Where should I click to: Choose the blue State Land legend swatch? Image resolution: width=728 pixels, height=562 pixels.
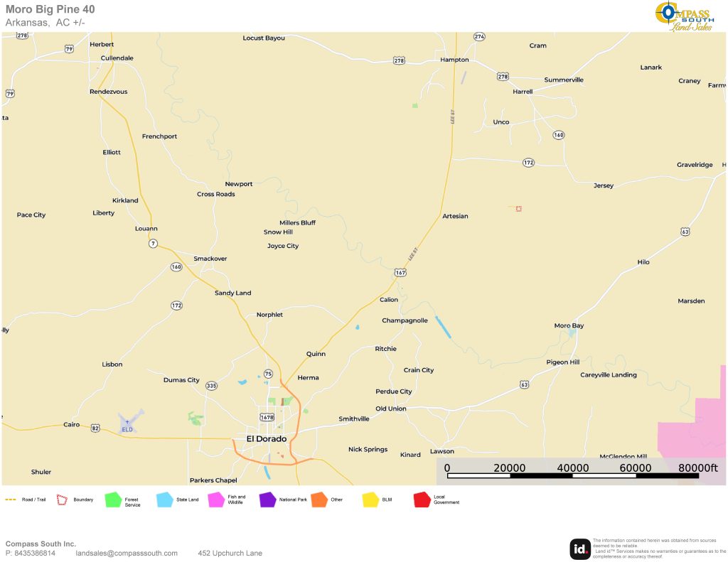[x=165, y=500]
